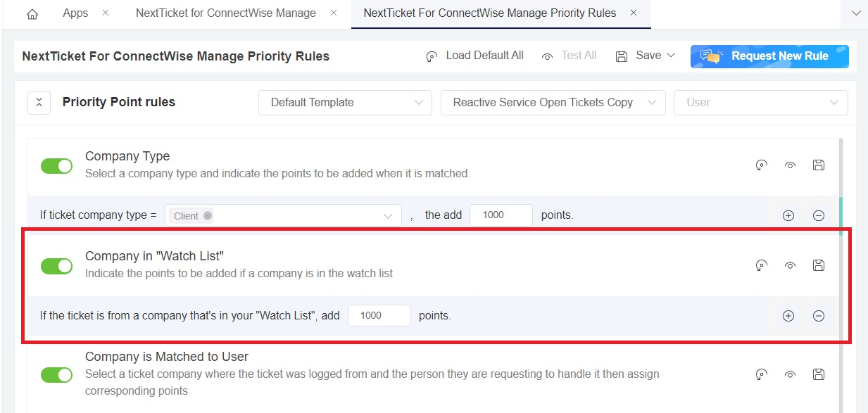Select the 1000 points field for Company Type

click(x=501, y=215)
